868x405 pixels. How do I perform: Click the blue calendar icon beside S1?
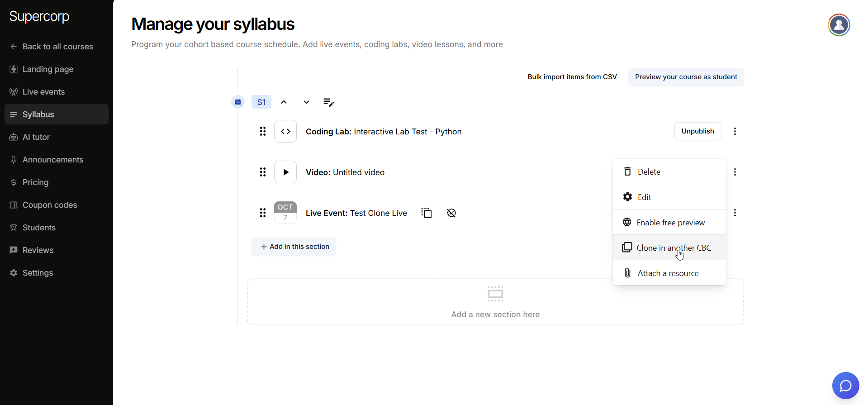coord(238,102)
